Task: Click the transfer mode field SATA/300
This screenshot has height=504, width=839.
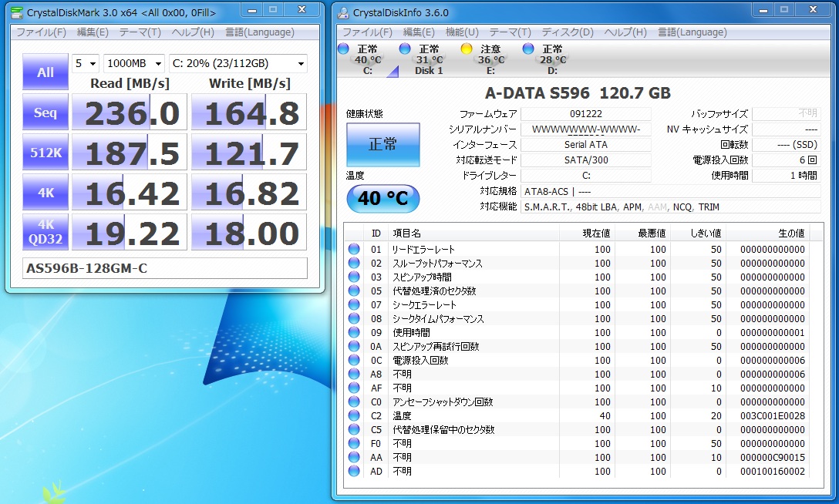Action: (x=586, y=160)
